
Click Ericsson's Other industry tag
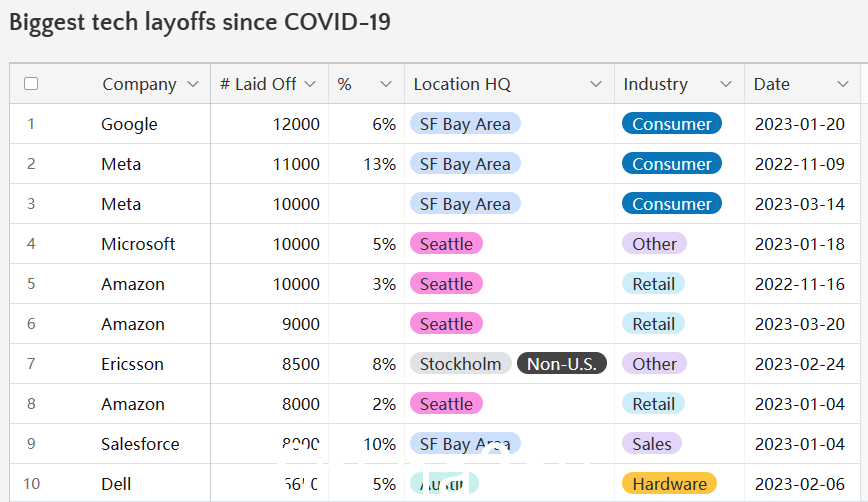point(654,364)
